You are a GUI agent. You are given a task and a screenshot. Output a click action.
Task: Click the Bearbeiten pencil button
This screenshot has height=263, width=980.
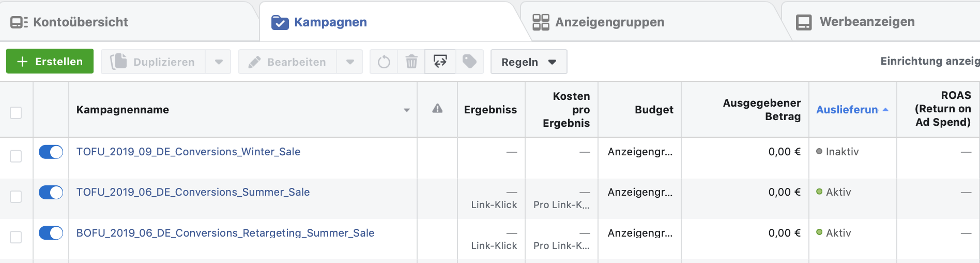tap(287, 62)
